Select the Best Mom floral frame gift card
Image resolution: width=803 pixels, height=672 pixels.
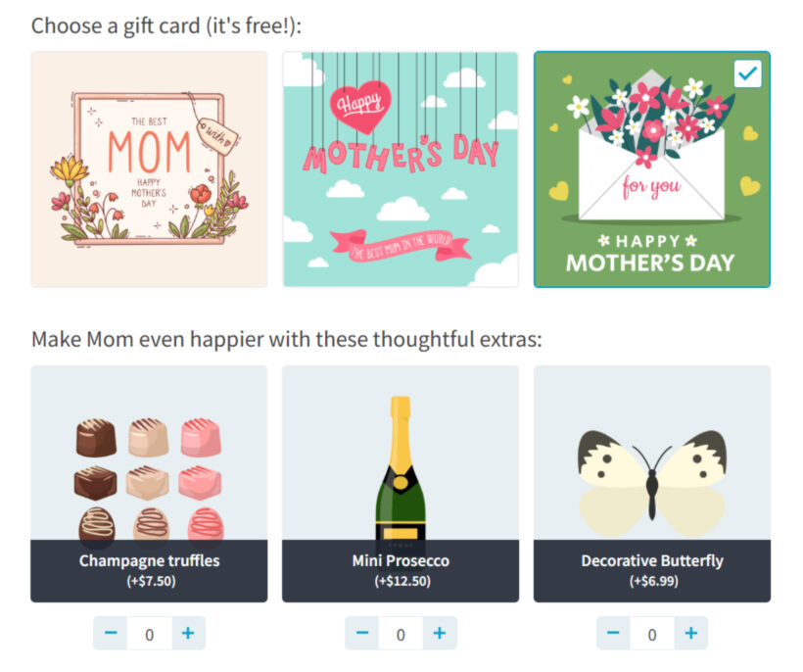tap(149, 169)
